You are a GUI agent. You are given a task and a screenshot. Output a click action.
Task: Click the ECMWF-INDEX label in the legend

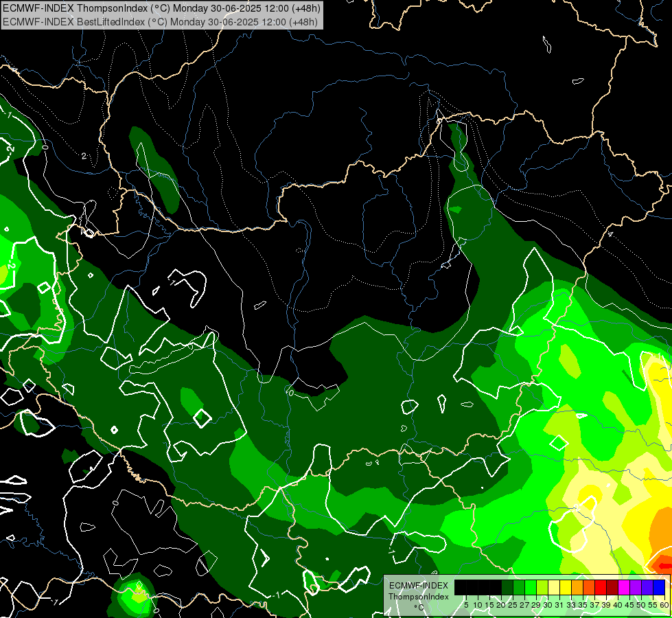419,586
